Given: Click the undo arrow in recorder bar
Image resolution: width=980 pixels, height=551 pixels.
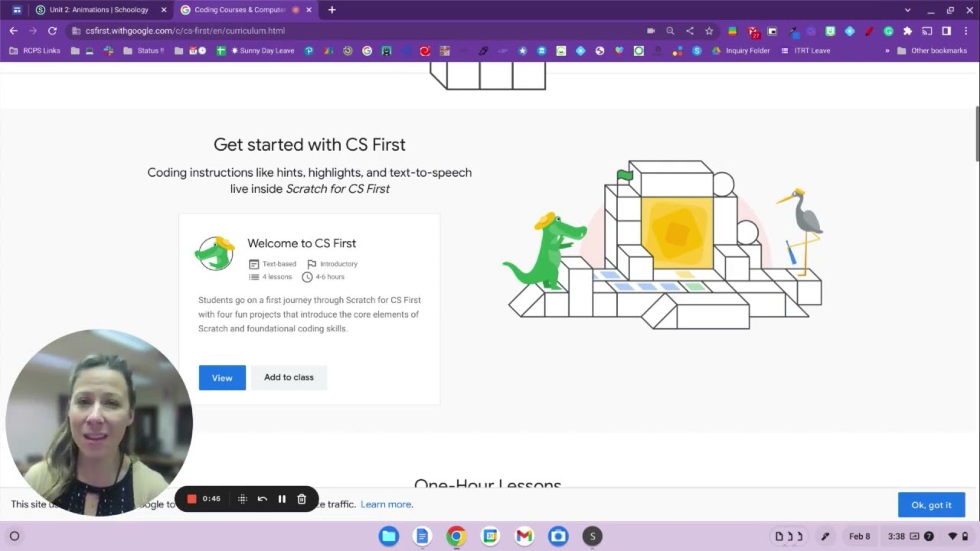Looking at the screenshot, I should 262,499.
